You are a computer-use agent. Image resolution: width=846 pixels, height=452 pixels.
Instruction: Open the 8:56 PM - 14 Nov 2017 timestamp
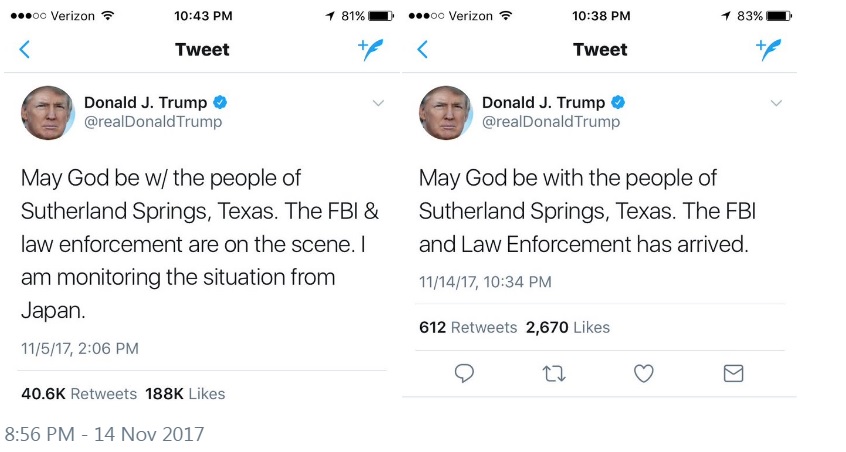tap(104, 434)
